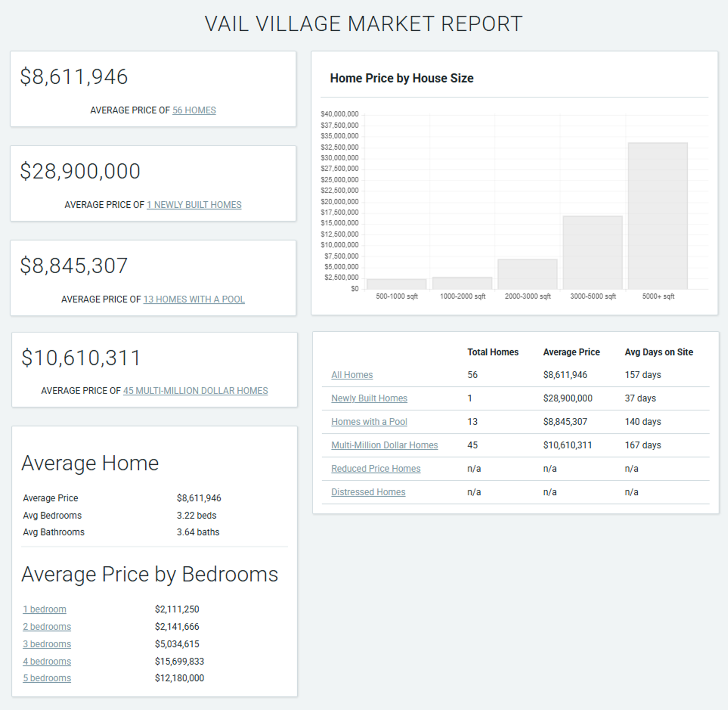Click the 3000-5000 sqft chart bar
728x710 pixels.
click(593, 253)
